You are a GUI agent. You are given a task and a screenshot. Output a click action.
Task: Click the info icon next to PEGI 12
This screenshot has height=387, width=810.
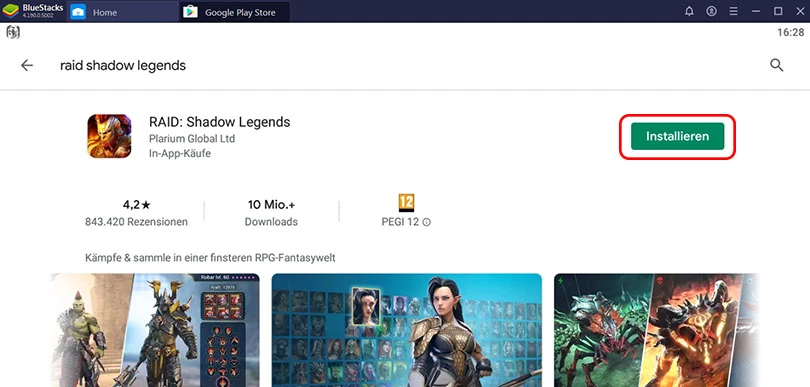(x=426, y=222)
